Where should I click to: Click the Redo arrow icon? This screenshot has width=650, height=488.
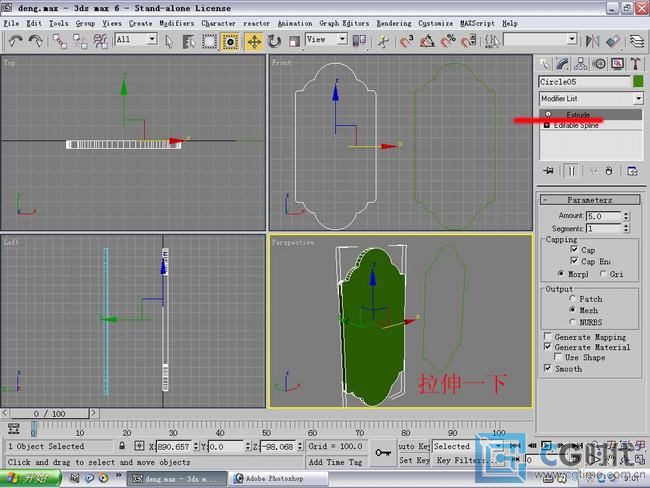(36, 41)
